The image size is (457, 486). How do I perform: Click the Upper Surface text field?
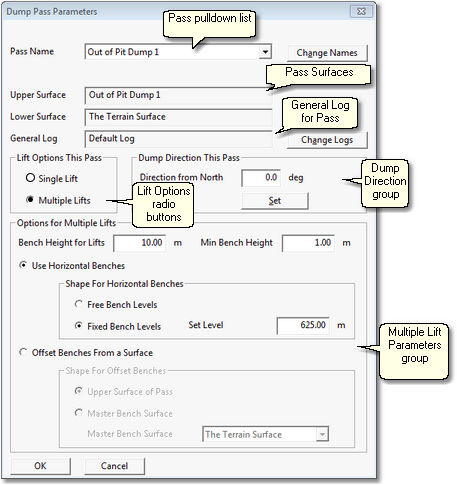tap(178, 95)
